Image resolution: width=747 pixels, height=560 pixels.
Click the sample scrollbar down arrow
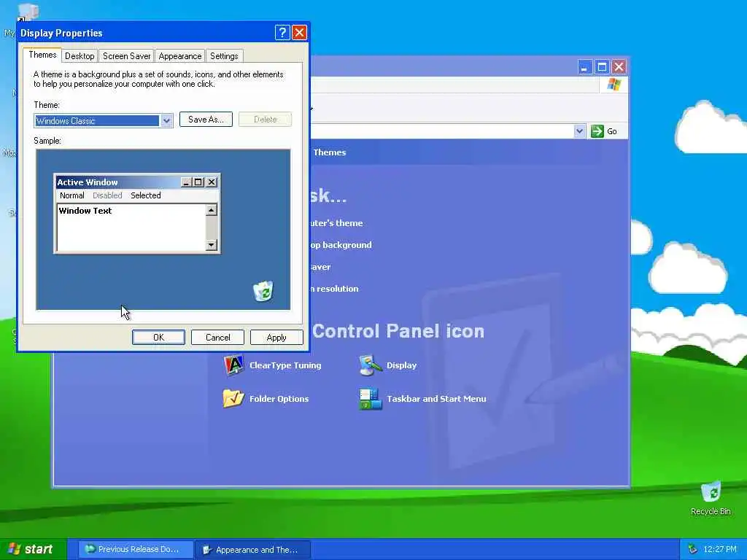(212, 245)
